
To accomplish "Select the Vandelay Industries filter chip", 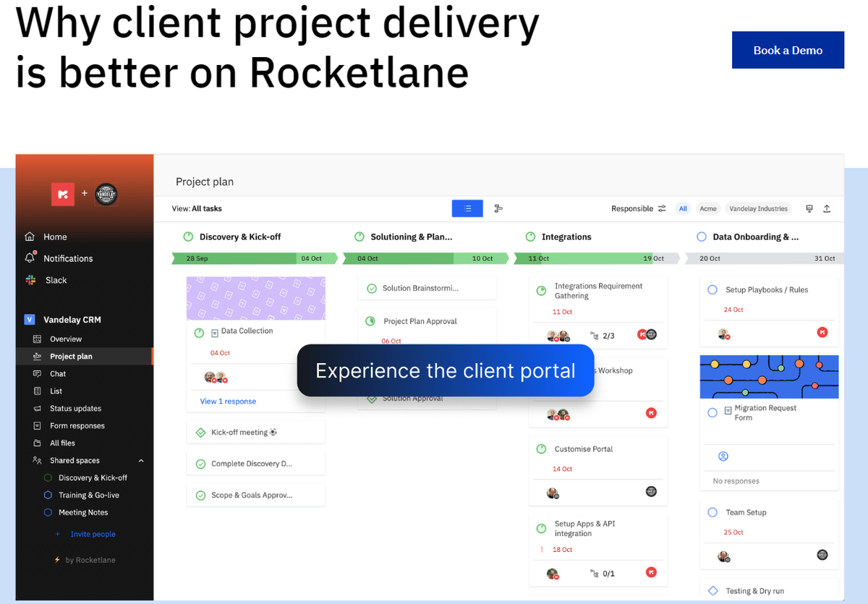I will 758,208.
